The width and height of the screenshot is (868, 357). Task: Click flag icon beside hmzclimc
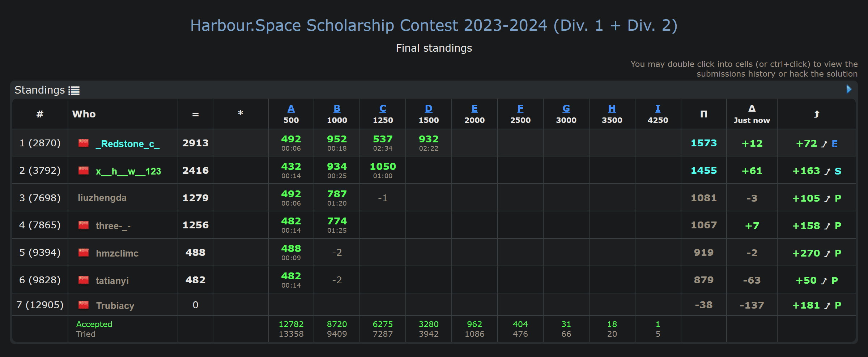(x=84, y=253)
